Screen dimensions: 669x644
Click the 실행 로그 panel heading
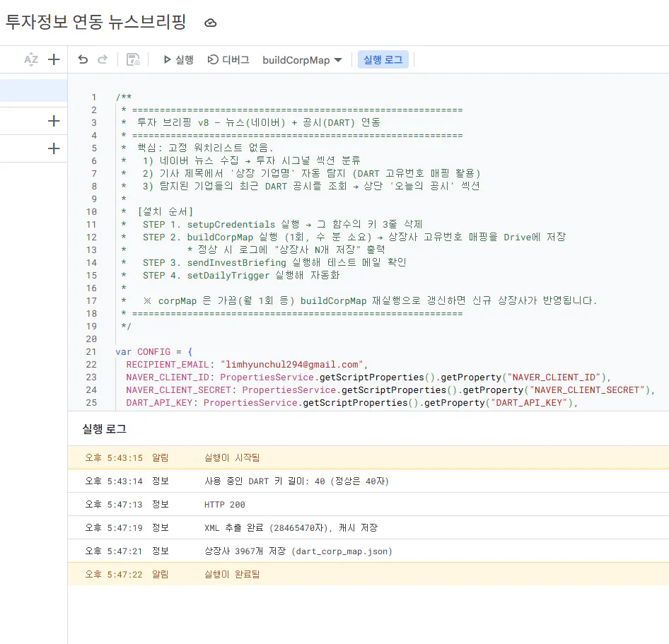coord(104,429)
